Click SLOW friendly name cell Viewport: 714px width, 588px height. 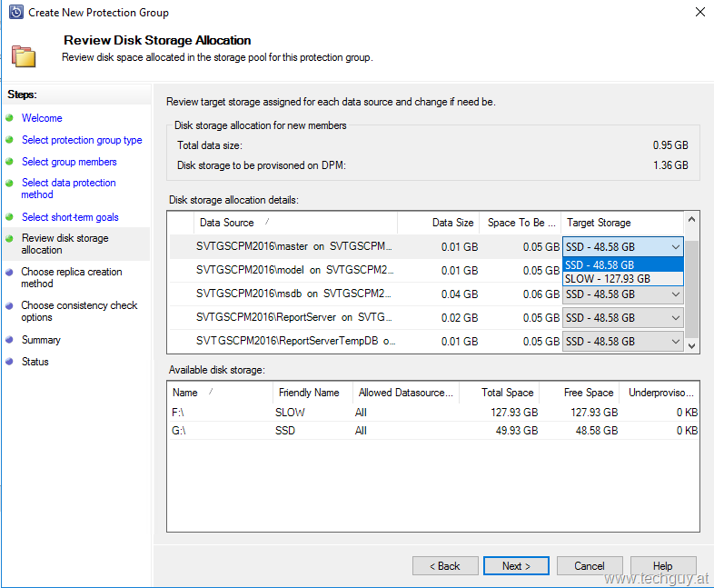[x=290, y=413]
